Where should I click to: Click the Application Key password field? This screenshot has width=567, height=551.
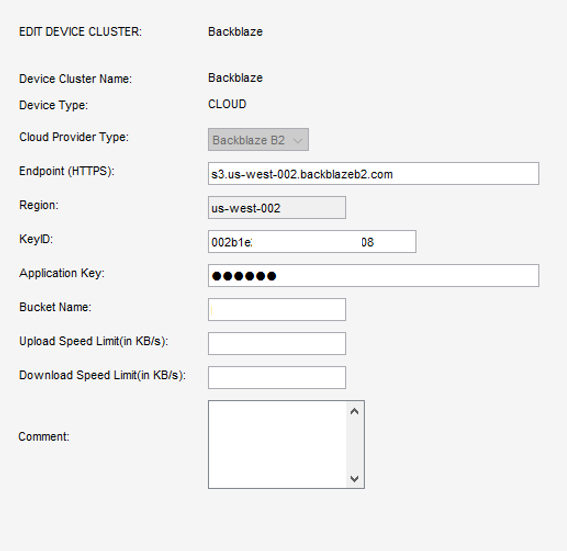pos(374,276)
